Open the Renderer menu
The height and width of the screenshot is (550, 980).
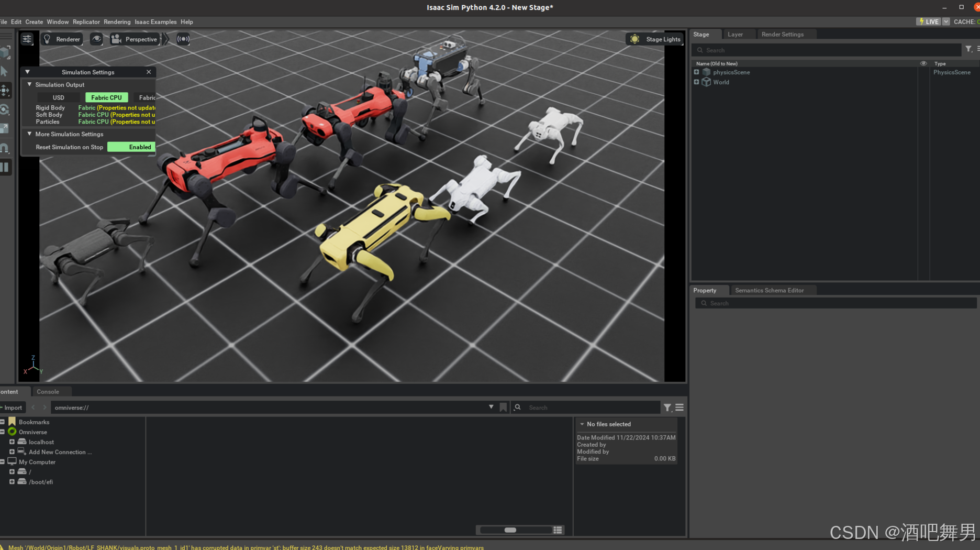pyautogui.click(x=62, y=39)
